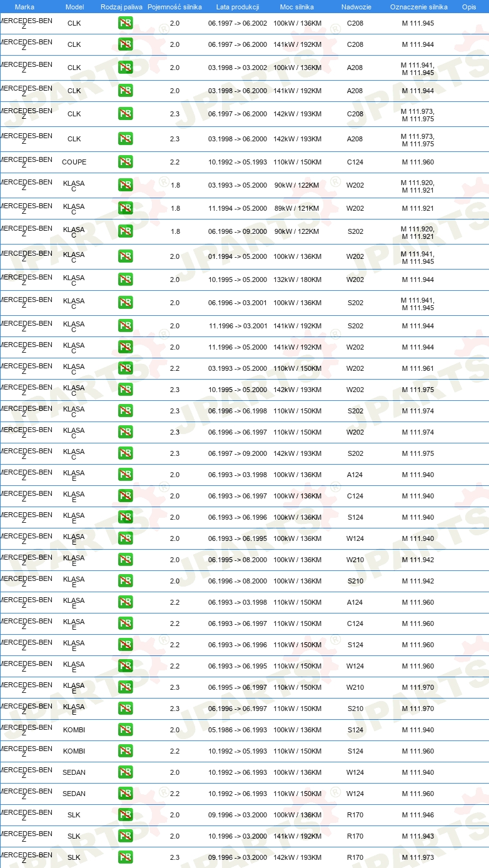
Task: Click the fuel icon for CLK A208 100kW row
Action: tap(125, 68)
